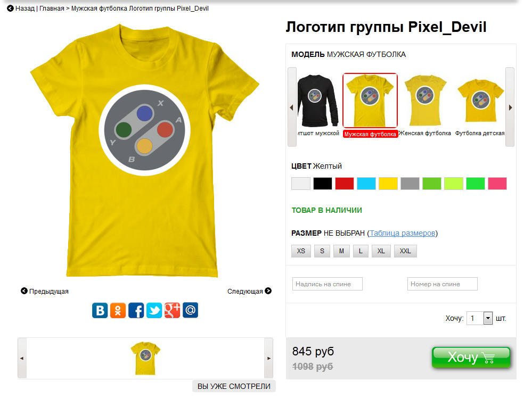The width and height of the screenshot is (532, 407).
Task: Pick the red color swatch
Action: [x=345, y=184]
